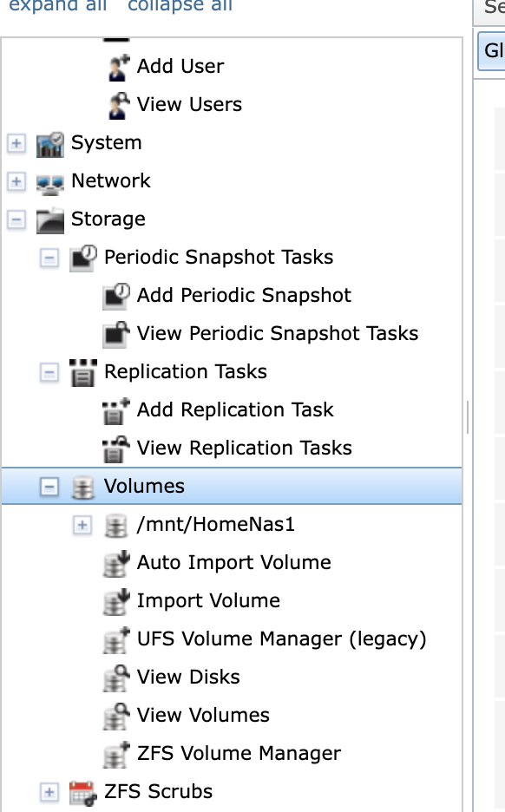Viewport: 505px width, 812px height.
Task: Open Import Volume
Action: (208, 601)
